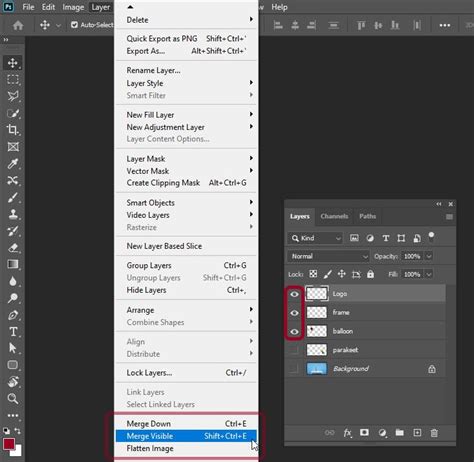Add a layer mask icon

click(364, 433)
